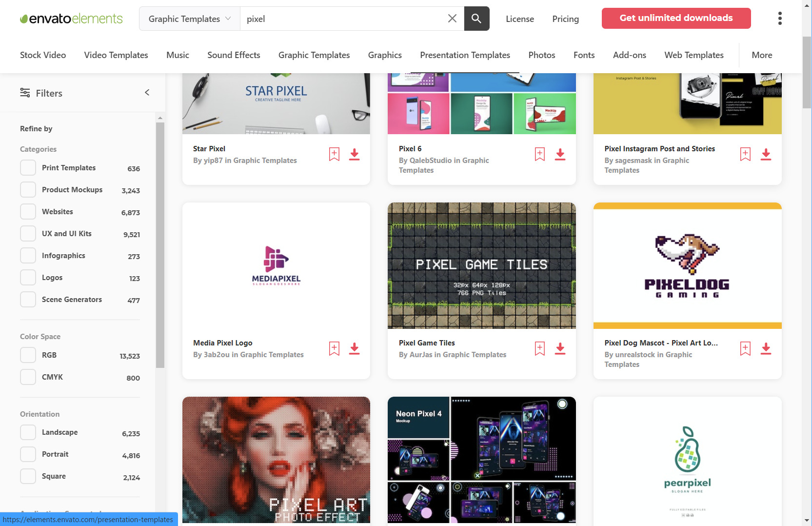The image size is (812, 526).
Task: Switch to Presentation Templates
Action: tap(465, 55)
